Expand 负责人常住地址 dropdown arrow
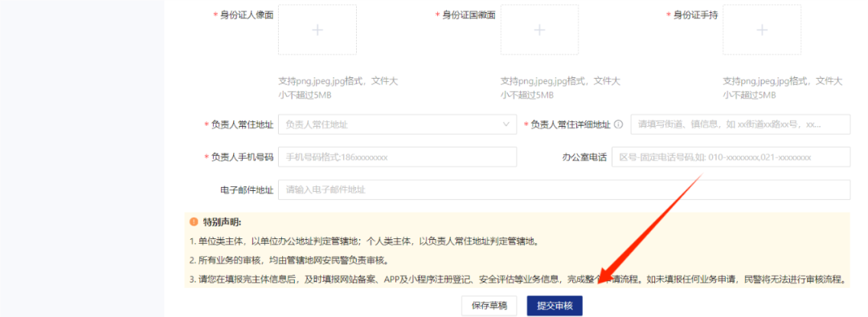This screenshot has width=868, height=317. pos(506,124)
